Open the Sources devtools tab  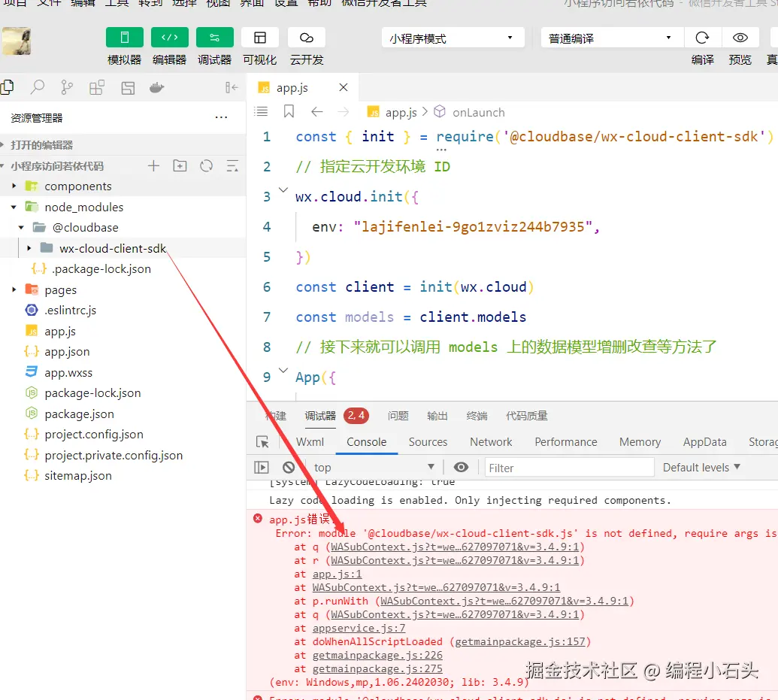coord(428,442)
